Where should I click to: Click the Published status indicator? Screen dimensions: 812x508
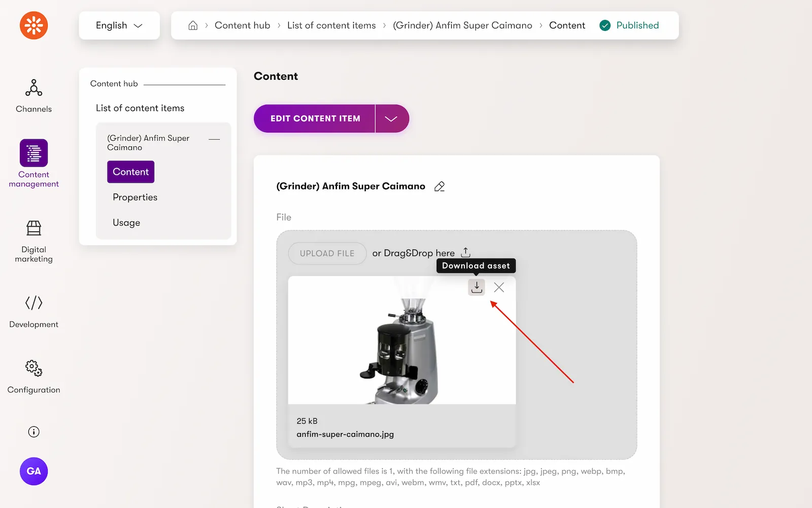(629, 25)
